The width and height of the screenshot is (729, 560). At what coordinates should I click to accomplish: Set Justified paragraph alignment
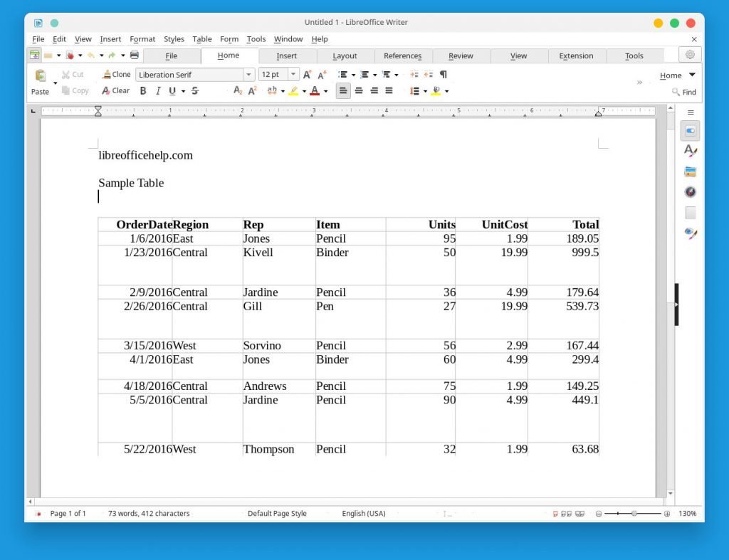tap(389, 90)
